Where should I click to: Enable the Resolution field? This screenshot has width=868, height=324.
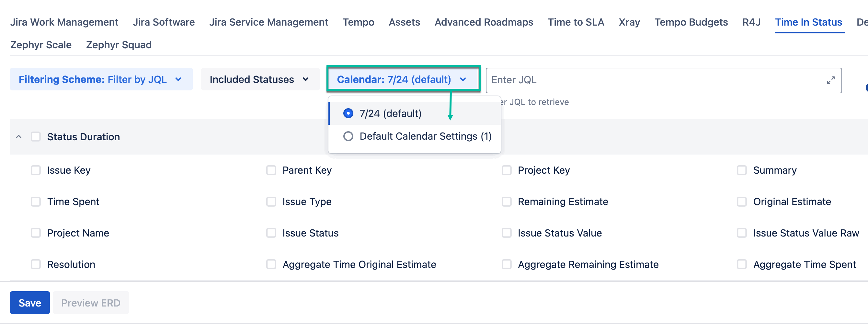tap(36, 264)
